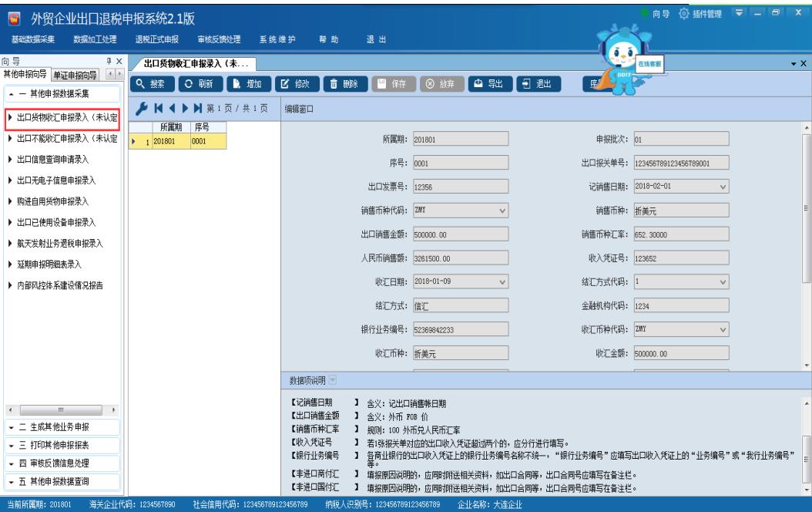Delete the record using 删除 button

pos(342,83)
